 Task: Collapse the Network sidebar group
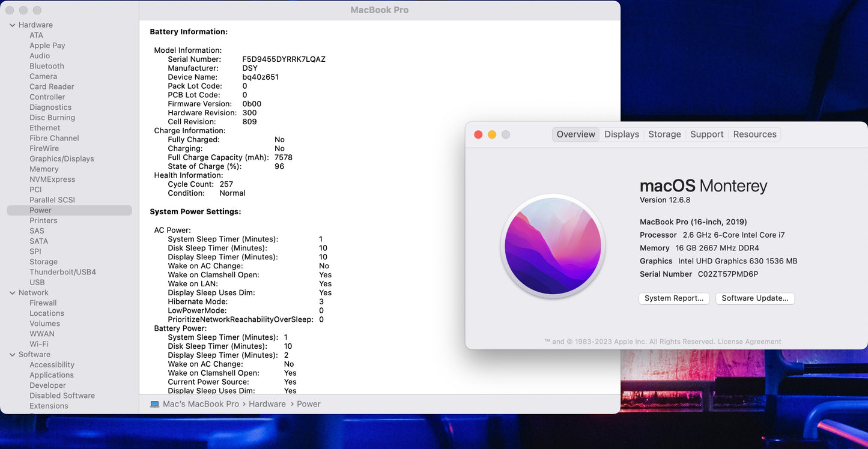click(x=12, y=293)
